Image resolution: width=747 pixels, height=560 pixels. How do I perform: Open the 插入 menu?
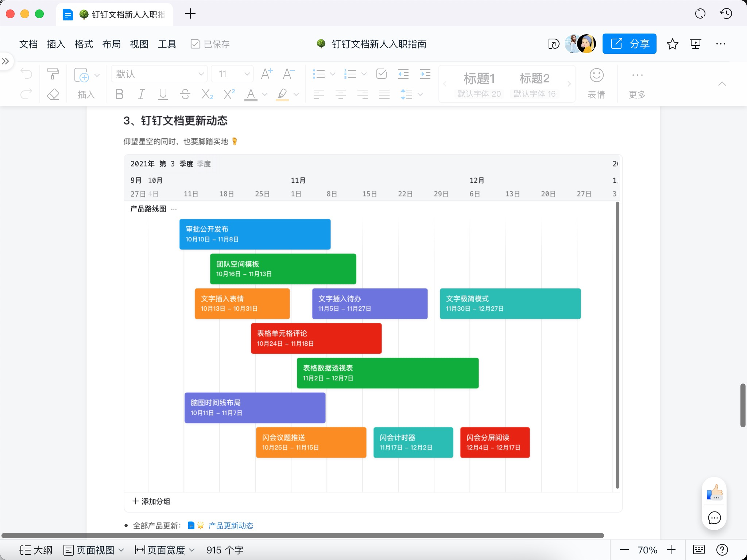tap(56, 44)
